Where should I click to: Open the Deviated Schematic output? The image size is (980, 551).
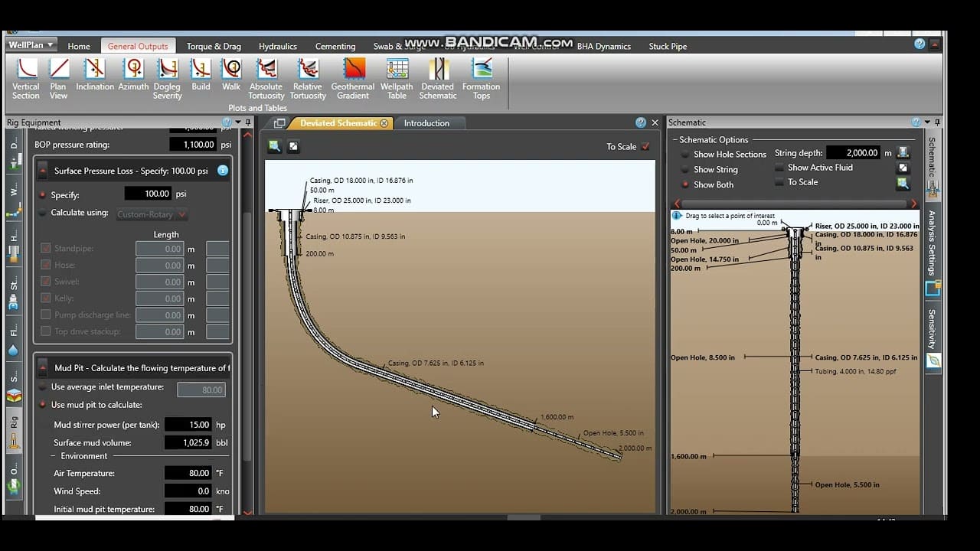tap(438, 79)
